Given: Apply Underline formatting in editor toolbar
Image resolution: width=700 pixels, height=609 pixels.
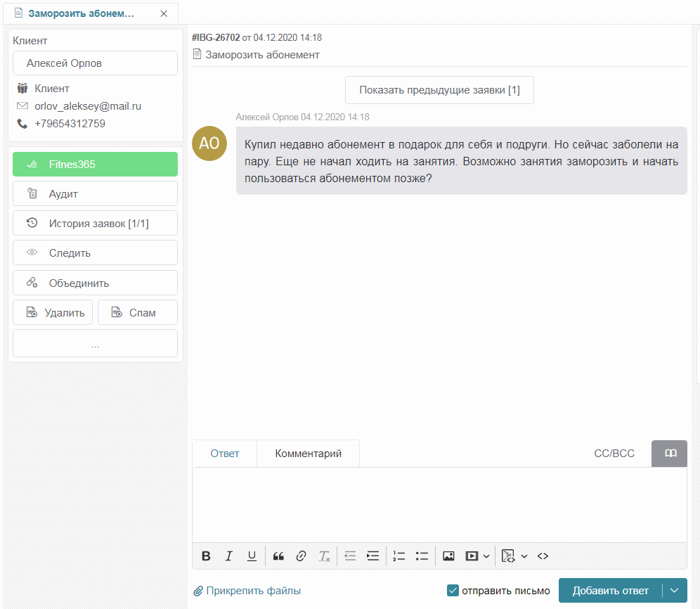Looking at the screenshot, I should tap(252, 556).
